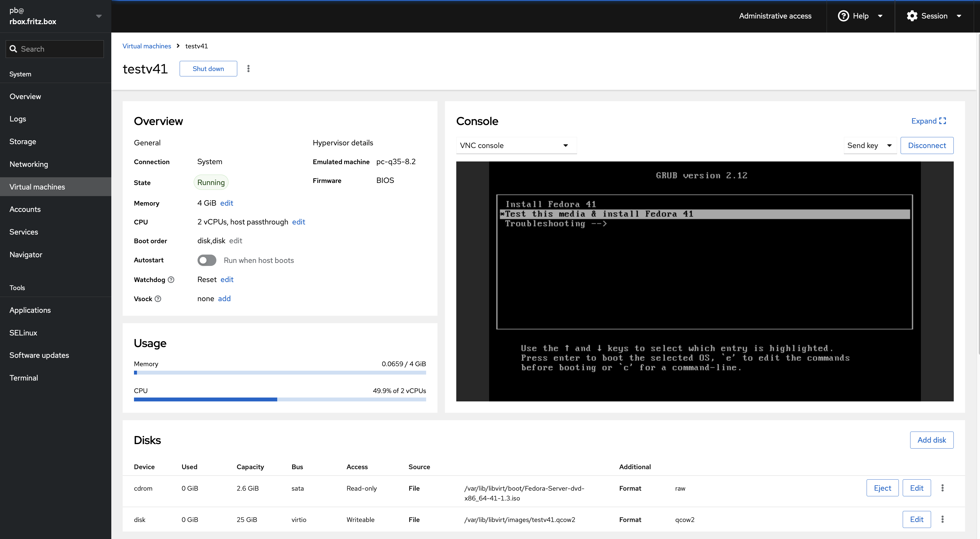Click the Watchdog help question icon
The width and height of the screenshot is (980, 539).
pos(171,280)
